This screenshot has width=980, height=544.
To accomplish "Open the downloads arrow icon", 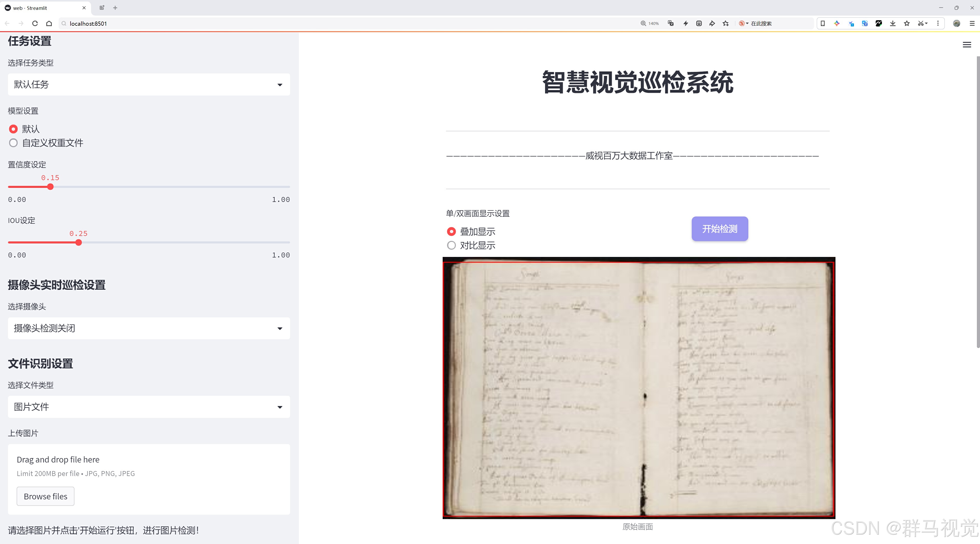I will (893, 23).
